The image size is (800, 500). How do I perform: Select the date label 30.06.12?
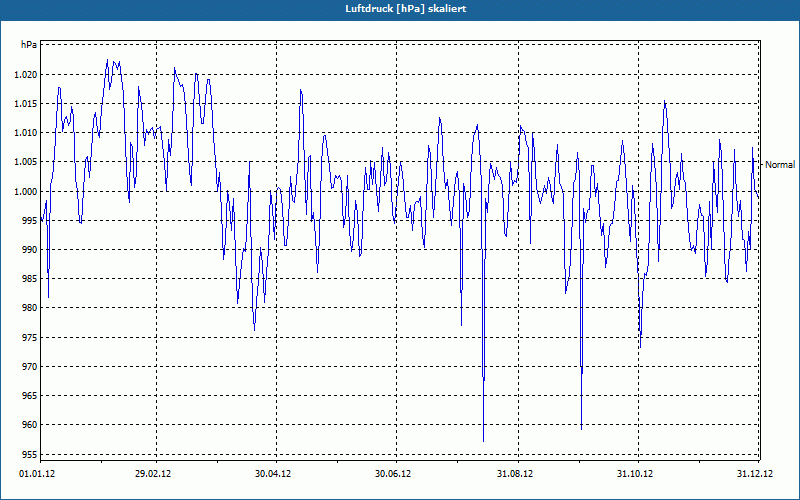tap(393, 474)
